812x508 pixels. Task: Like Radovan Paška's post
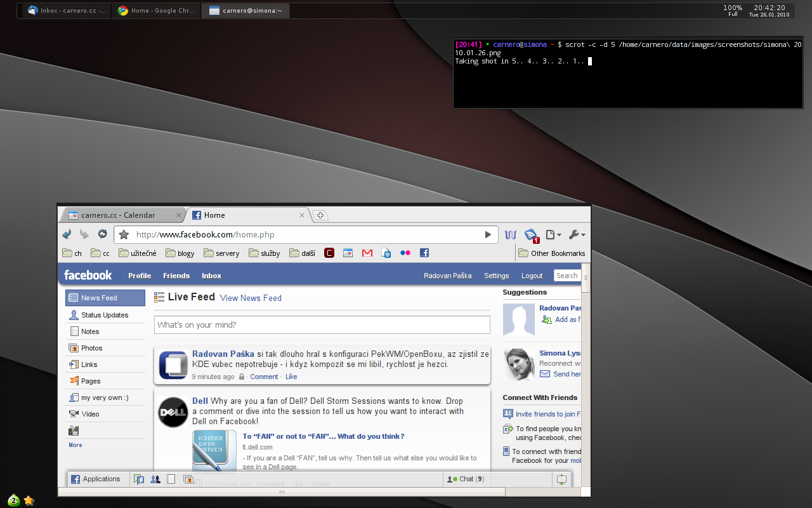[x=291, y=377]
